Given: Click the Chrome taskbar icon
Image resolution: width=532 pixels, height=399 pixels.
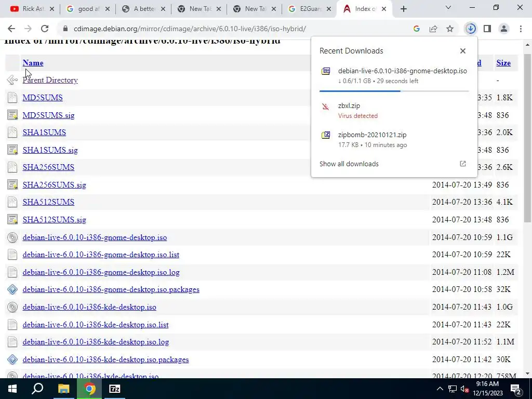Looking at the screenshot, I should [x=89, y=389].
